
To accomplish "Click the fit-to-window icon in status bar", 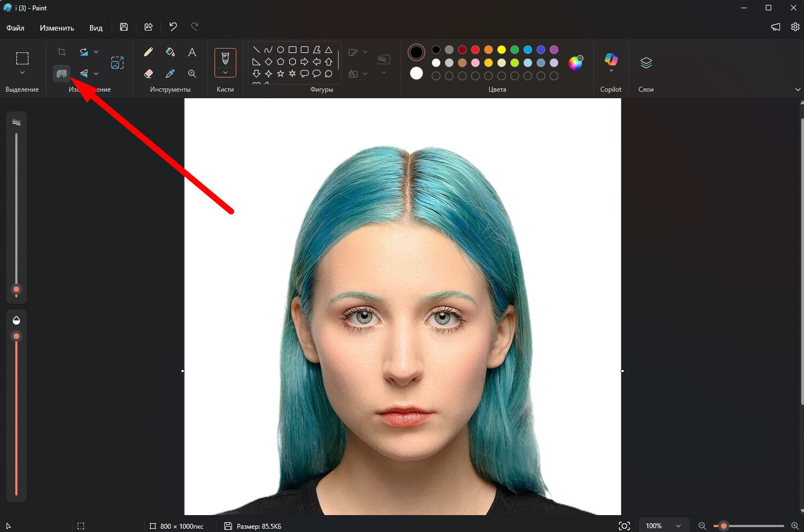I will 624,526.
